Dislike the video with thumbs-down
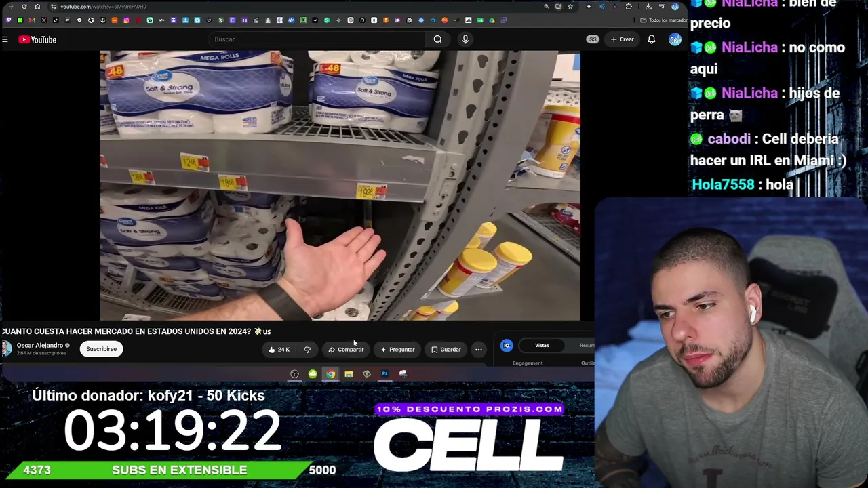This screenshot has height=488, width=868. click(307, 350)
